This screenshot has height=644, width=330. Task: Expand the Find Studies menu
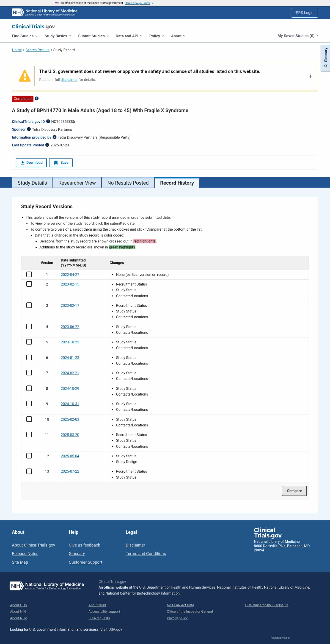(x=25, y=36)
